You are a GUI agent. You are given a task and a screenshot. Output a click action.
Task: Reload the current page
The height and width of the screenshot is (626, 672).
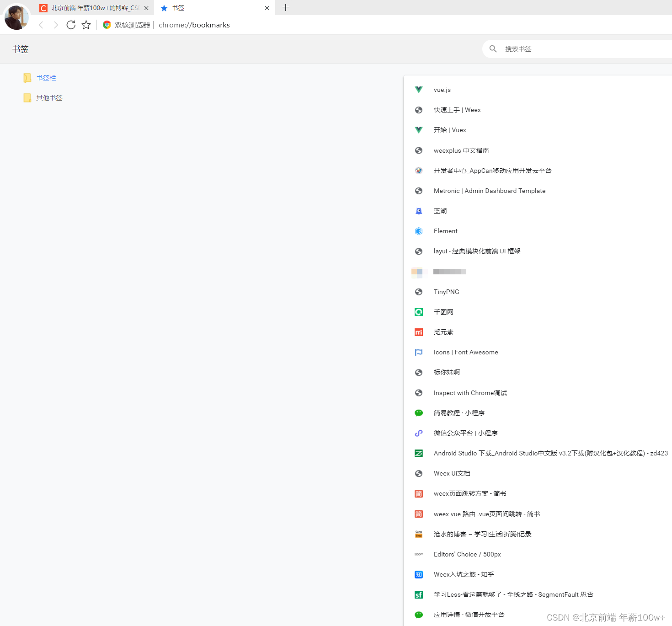pos(71,25)
